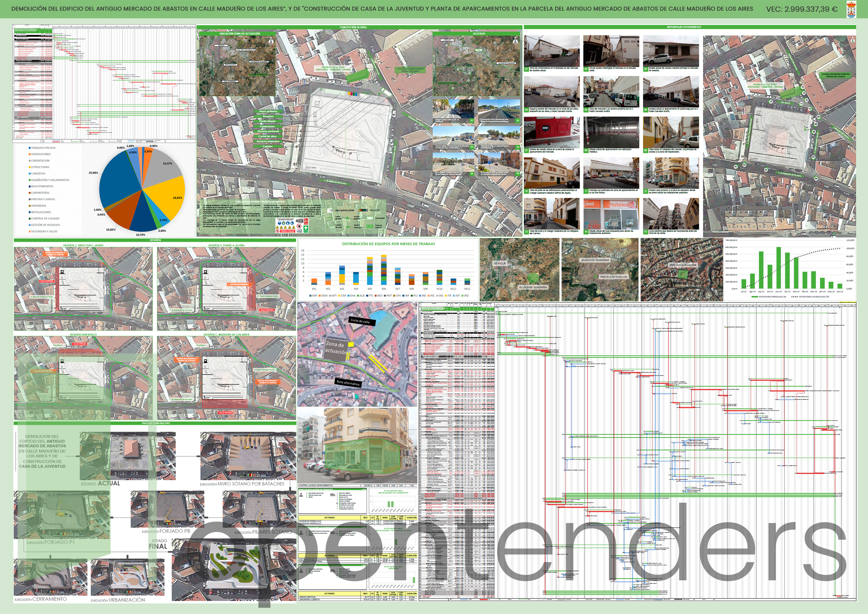Image resolution: width=868 pixels, height=614 pixels.
Task: Click the JRD green swatch in equipment chart legend
Action: pos(463,296)
